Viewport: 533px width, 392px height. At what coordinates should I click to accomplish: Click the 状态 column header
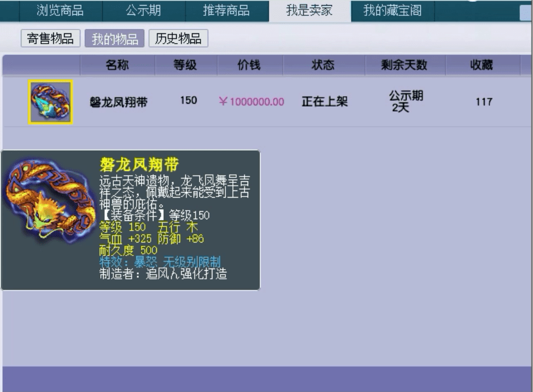pos(323,65)
